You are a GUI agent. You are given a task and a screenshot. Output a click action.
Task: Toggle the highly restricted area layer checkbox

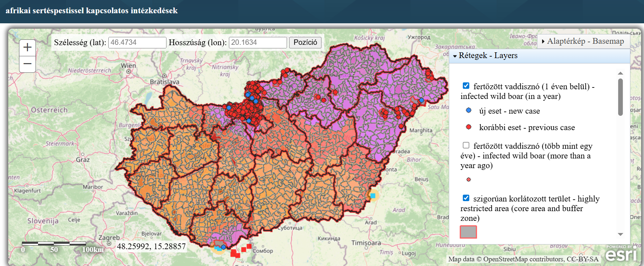click(x=466, y=198)
